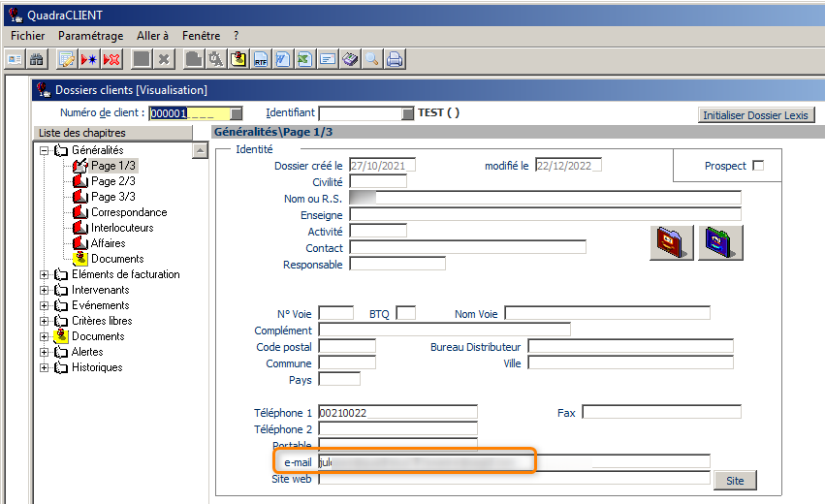Screen dimensions: 825x504
Task: Click the Site web input field
Action: click(x=514, y=478)
